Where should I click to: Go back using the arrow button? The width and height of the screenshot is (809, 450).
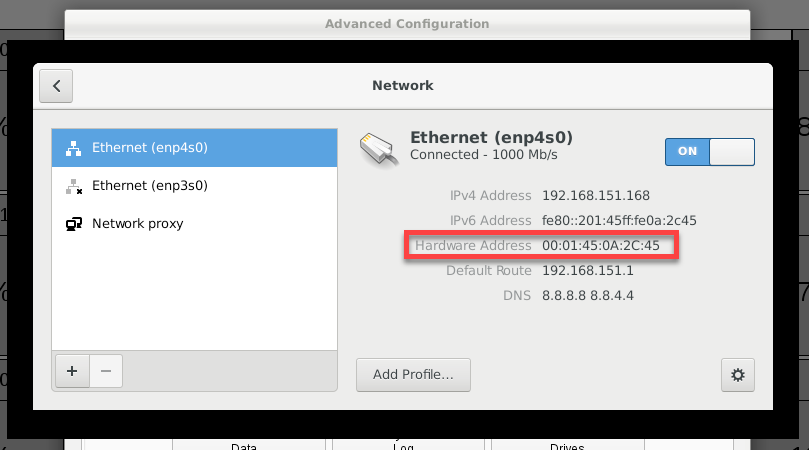56,86
